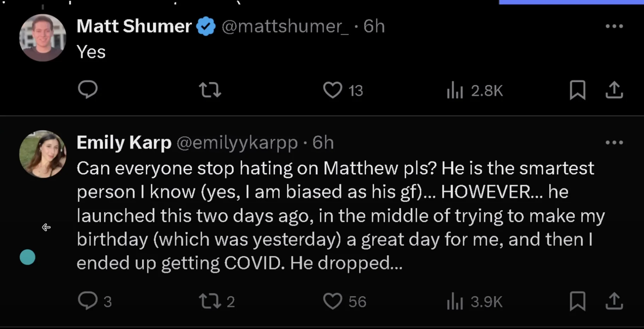View analytics showing 2.8K views

pyautogui.click(x=475, y=90)
